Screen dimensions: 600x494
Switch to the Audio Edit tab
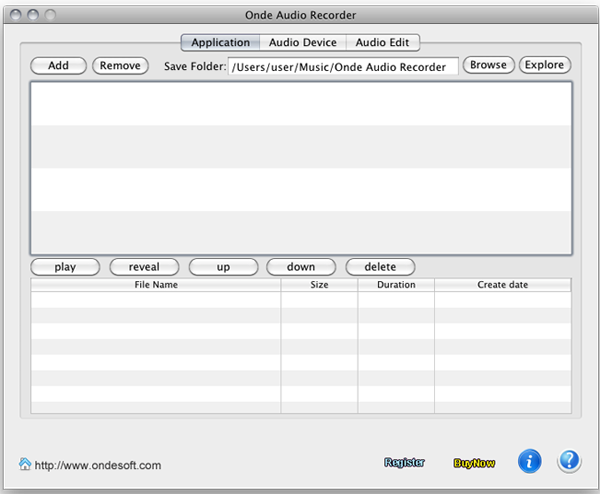point(383,43)
